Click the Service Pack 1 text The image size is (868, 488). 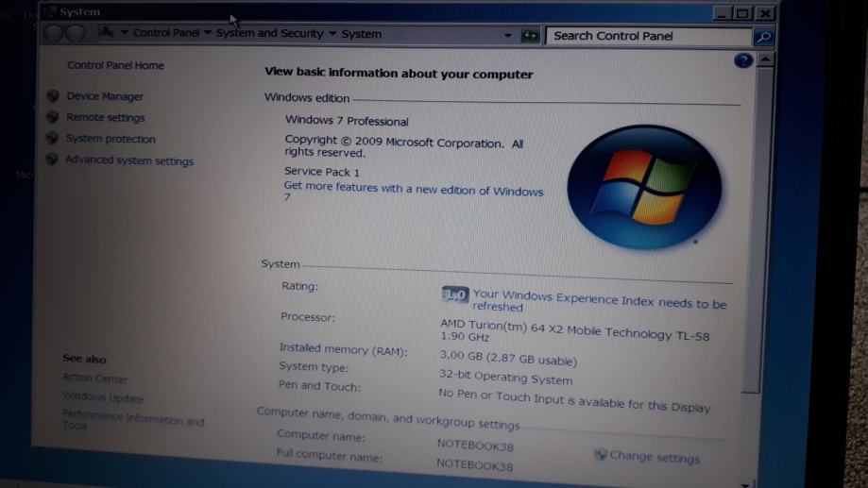(322, 172)
